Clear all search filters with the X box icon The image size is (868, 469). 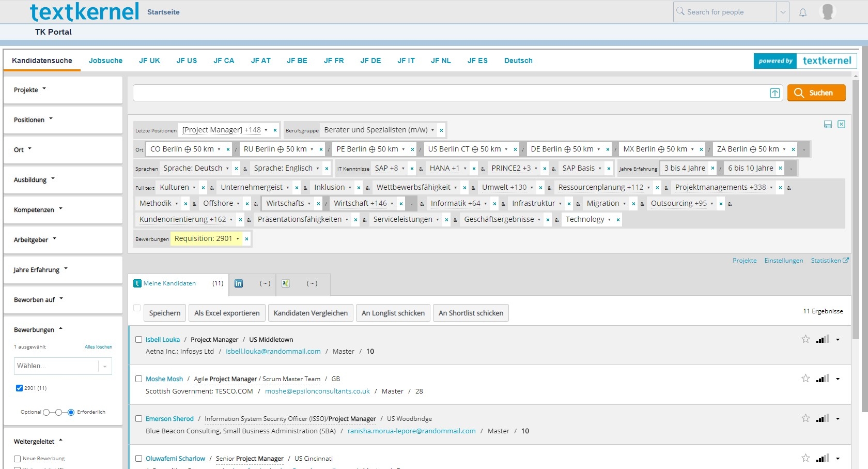842,124
